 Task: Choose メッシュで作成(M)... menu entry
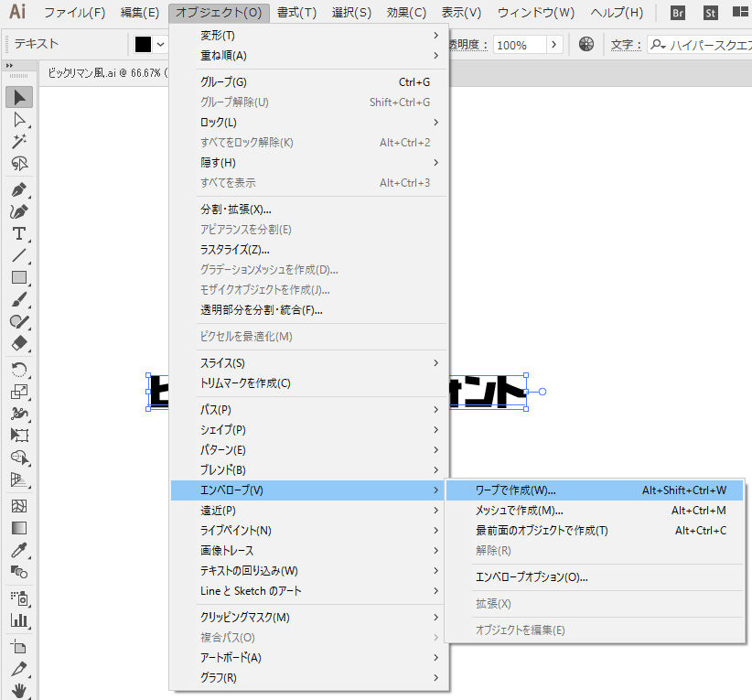point(595,511)
